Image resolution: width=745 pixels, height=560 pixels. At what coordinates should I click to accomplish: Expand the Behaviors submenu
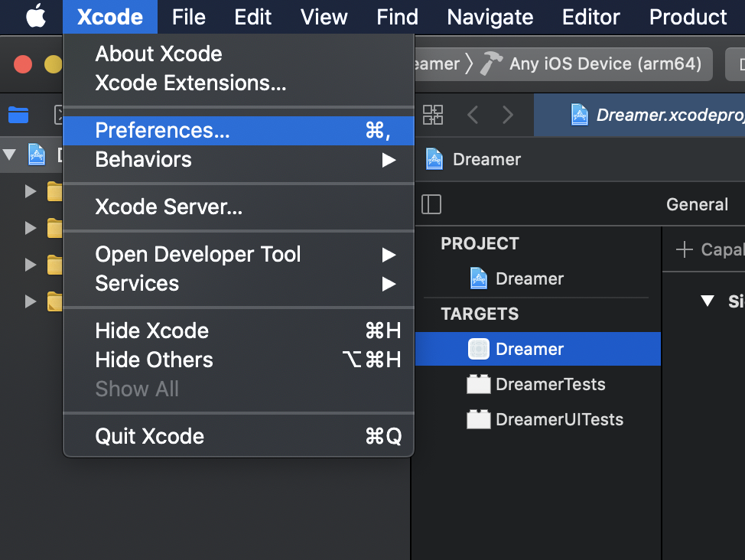pos(239,159)
